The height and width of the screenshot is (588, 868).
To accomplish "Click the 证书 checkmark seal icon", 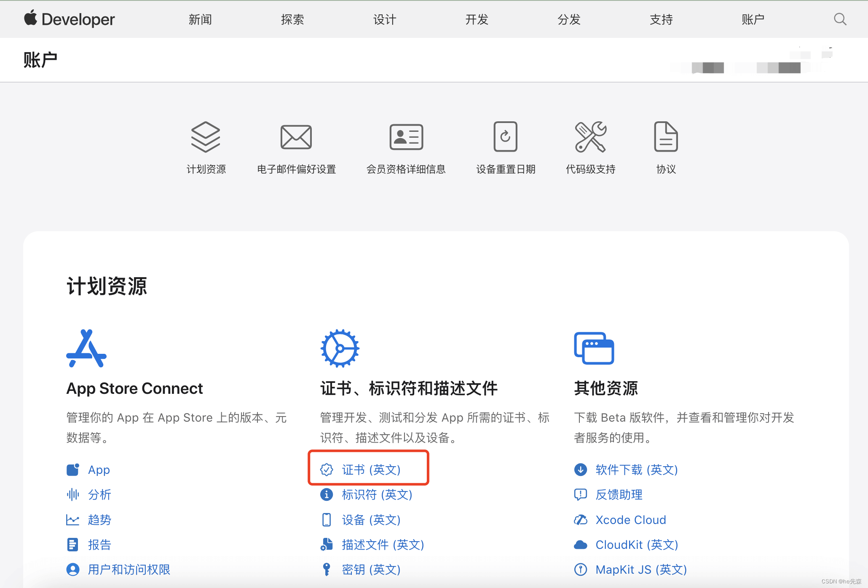I will point(327,470).
